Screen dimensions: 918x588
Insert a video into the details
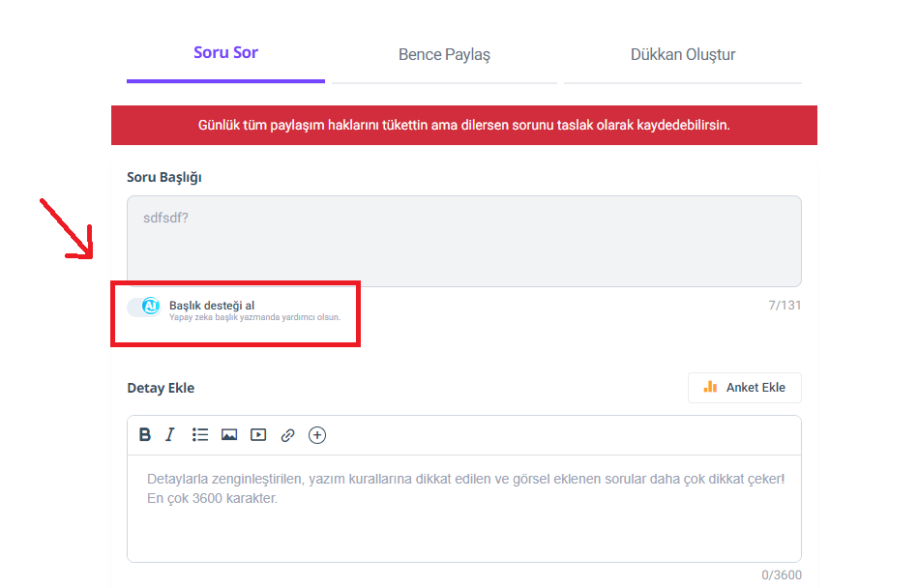coord(258,434)
